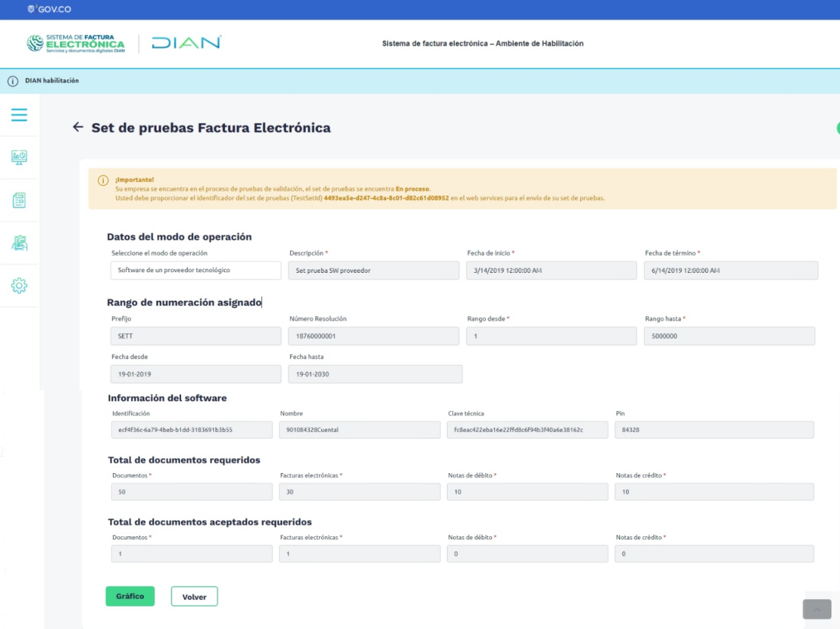Open the documents sidebar icon
840x629 pixels.
click(19, 200)
